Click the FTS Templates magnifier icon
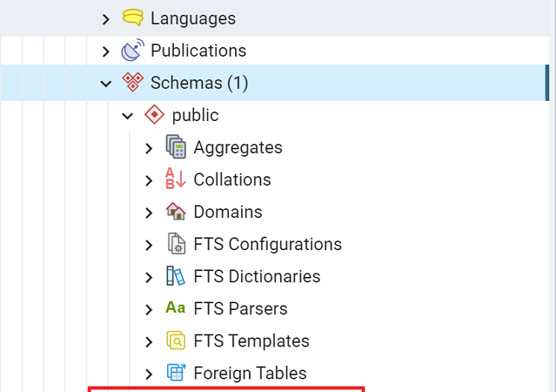 [x=176, y=340]
